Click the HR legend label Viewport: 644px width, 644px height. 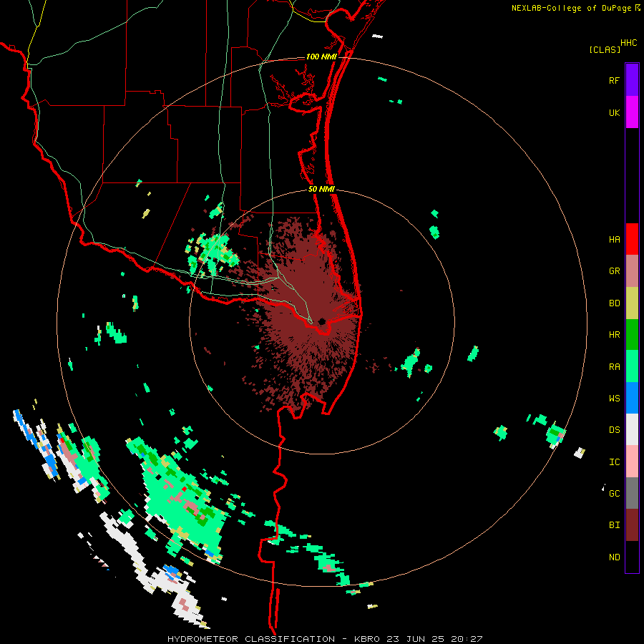click(614, 335)
